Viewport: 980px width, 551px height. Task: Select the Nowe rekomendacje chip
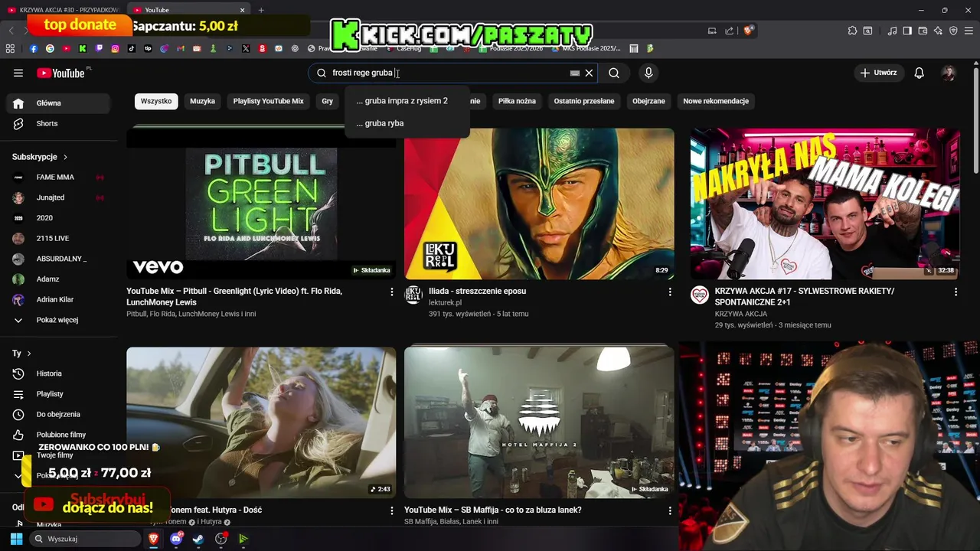coord(716,101)
